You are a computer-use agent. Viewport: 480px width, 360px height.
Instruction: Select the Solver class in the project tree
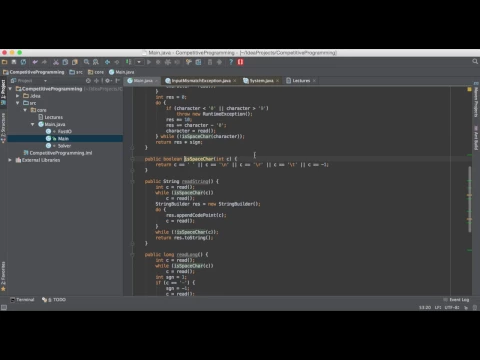click(x=58, y=146)
